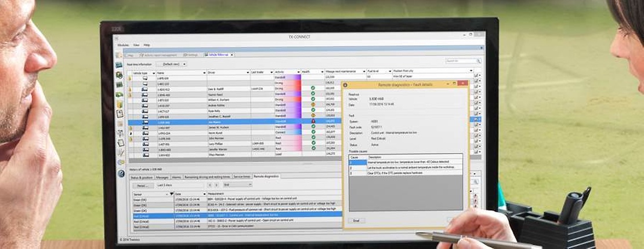Switch to the Map tab
644x249 pixels.
pyautogui.click(x=130, y=55)
